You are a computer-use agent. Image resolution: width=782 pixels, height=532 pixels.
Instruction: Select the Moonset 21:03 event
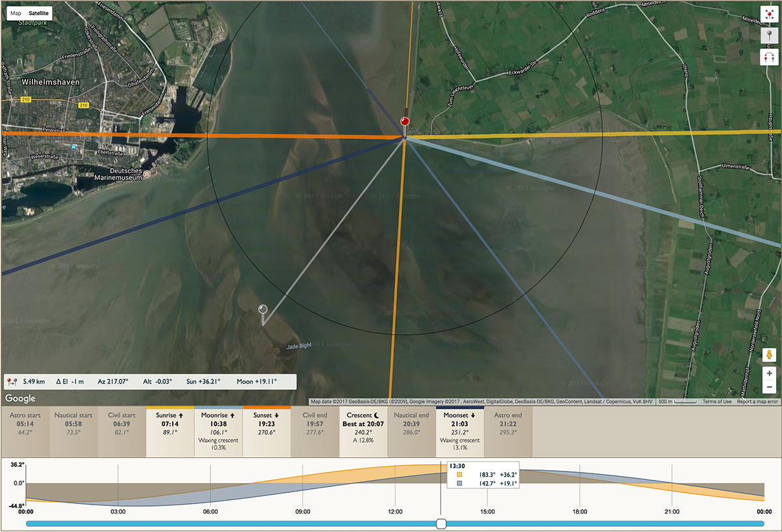coord(459,432)
